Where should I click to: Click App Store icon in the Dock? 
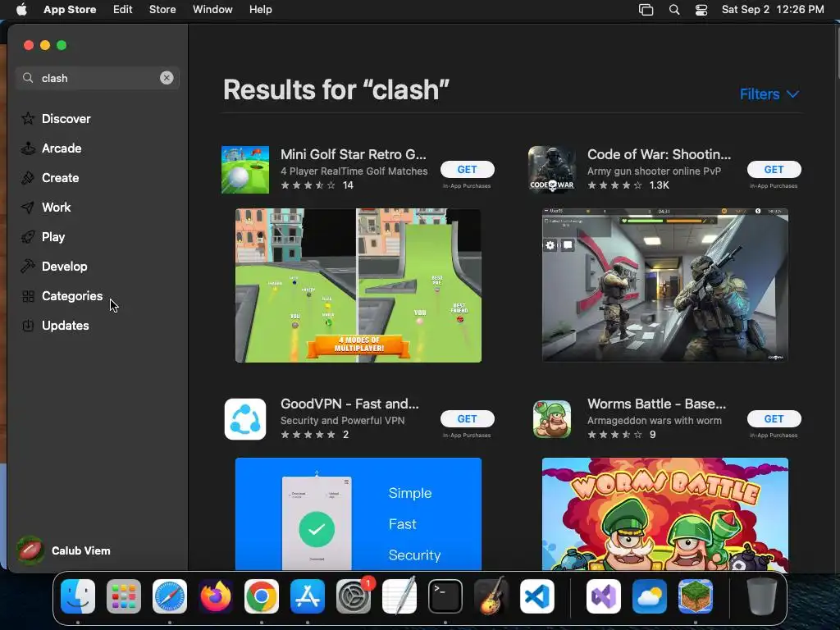[x=308, y=596]
